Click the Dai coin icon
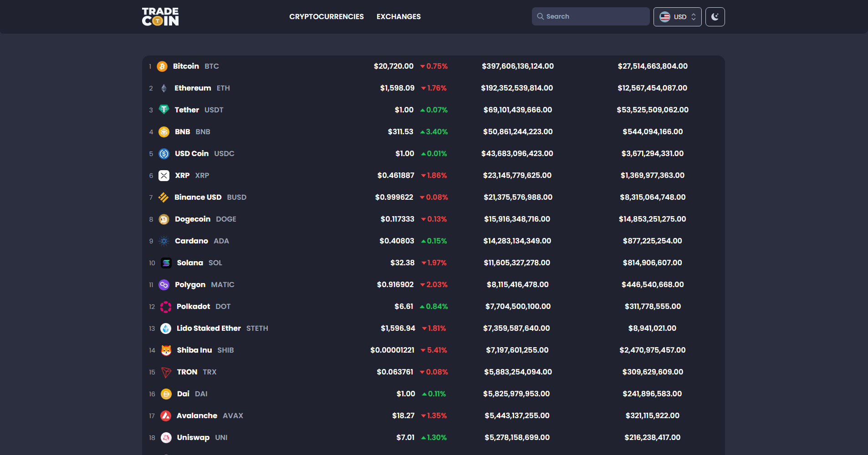868x455 pixels. [166, 394]
